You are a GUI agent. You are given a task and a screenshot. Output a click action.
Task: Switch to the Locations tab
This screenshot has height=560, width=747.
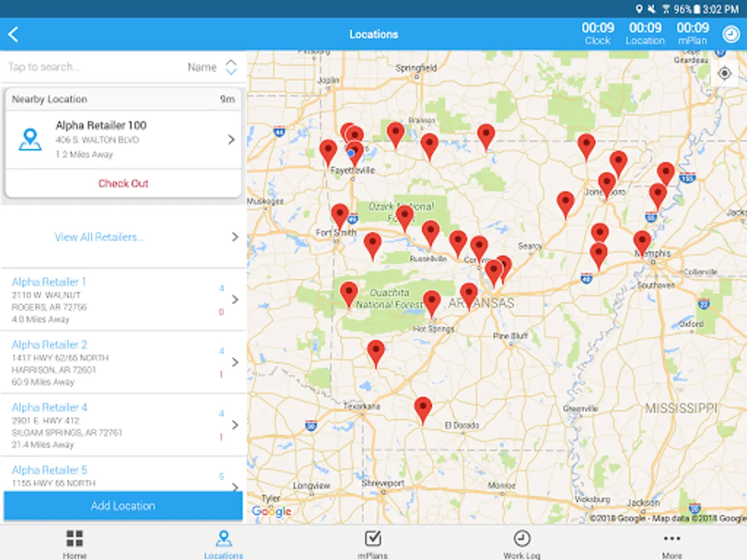(x=223, y=544)
